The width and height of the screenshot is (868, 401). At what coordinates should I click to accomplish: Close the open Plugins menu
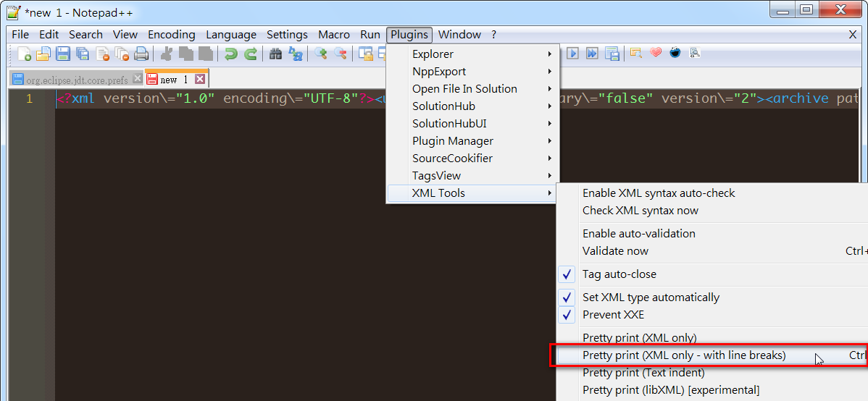(x=409, y=35)
